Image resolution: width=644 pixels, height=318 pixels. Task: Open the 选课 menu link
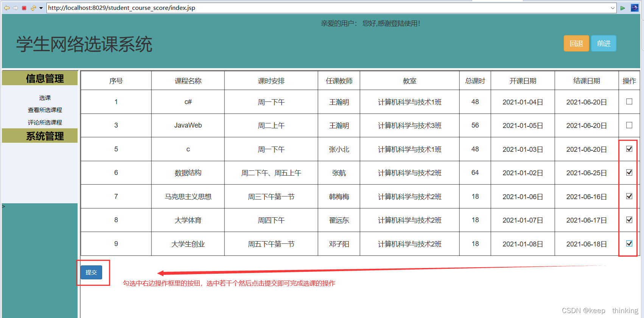click(x=45, y=98)
